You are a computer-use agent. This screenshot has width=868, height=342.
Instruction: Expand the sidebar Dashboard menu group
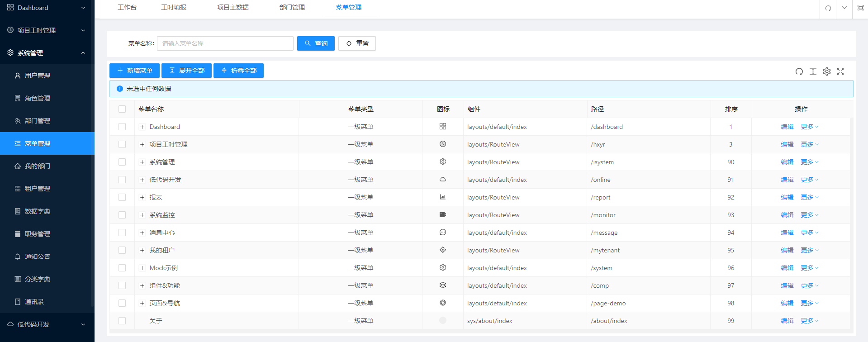coord(47,8)
